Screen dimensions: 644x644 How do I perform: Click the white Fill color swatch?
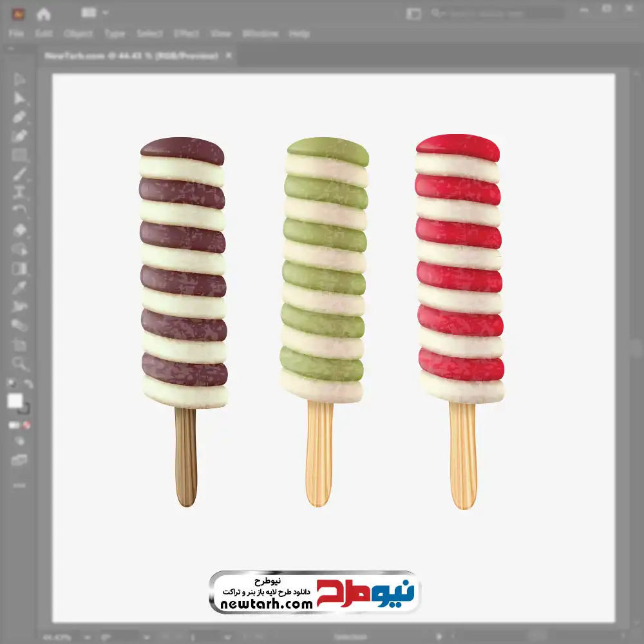pyautogui.click(x=15, y=401)
